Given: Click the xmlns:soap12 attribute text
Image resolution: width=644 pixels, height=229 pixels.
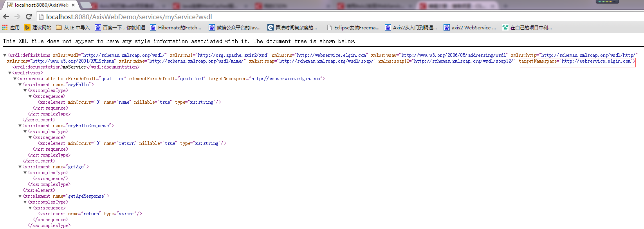Looking at the screenshot, I should tap(447, 61).
